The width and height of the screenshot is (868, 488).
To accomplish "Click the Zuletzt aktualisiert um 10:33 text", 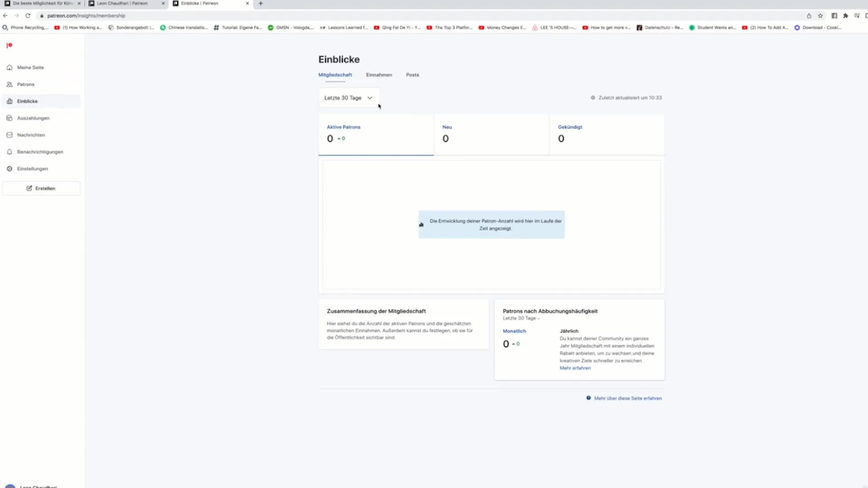I will click(x=630, y=98).
